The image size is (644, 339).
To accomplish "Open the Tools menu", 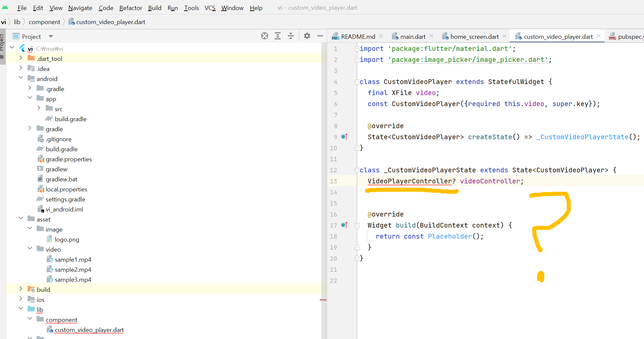I will pyautogui.click(x=192, y=8).
